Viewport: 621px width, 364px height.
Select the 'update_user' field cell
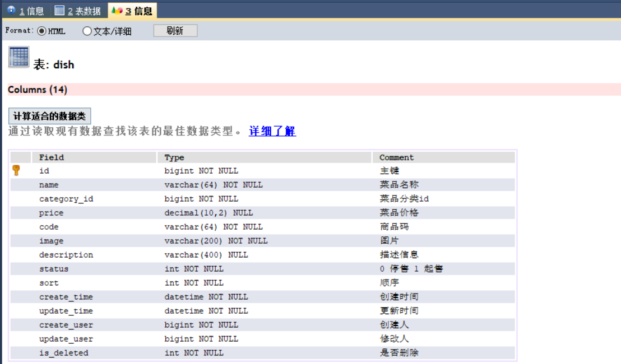click(94, 339)
